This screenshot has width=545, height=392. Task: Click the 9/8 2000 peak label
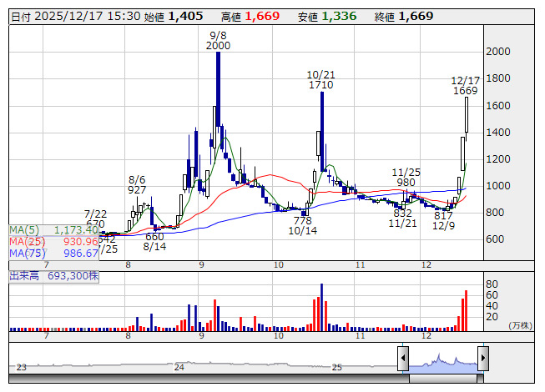[219, 41]
